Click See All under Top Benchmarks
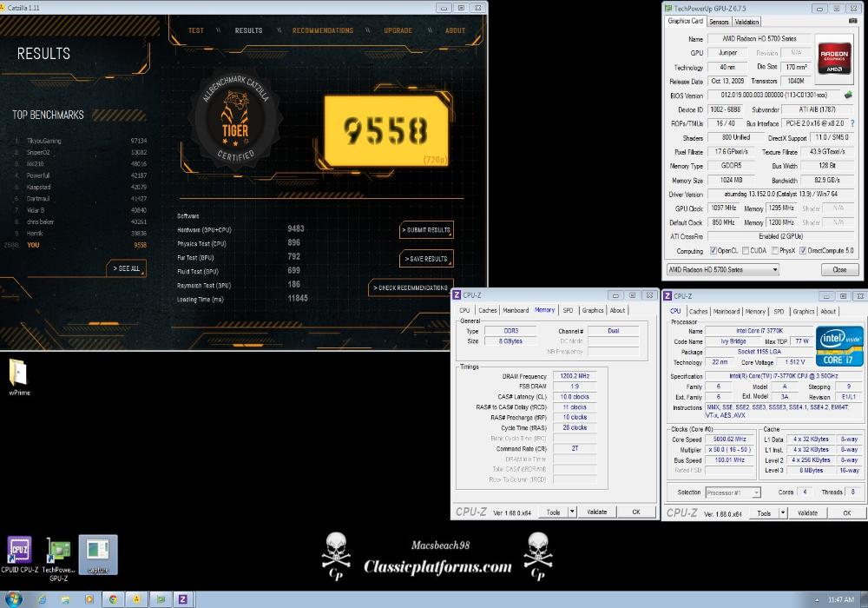This screenshot has width=868, height=608. coord(126,268)
